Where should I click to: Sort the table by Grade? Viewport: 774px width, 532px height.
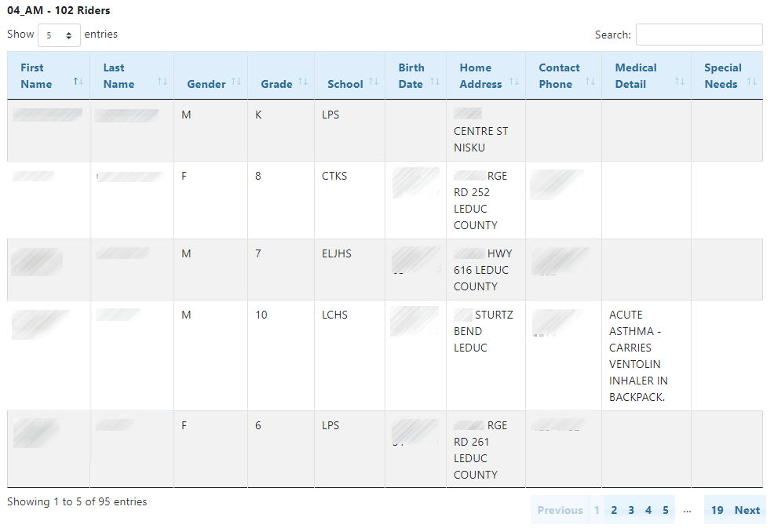(303, 83)
